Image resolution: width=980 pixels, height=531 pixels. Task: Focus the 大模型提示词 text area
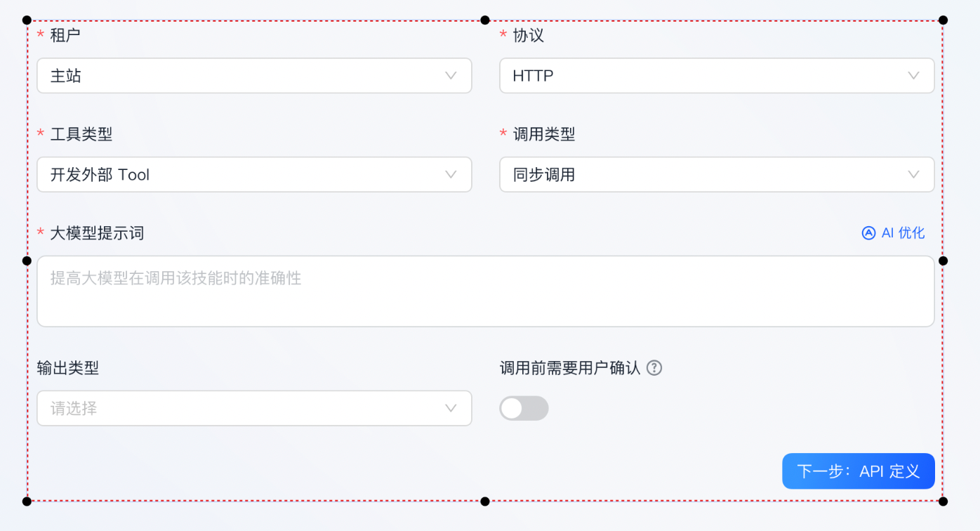[x=485, y=291]
